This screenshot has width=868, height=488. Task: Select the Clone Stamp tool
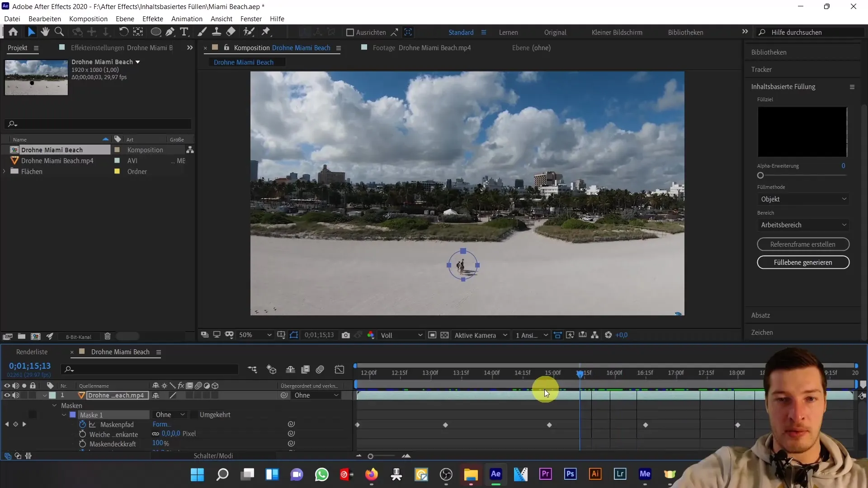point(217,32)
